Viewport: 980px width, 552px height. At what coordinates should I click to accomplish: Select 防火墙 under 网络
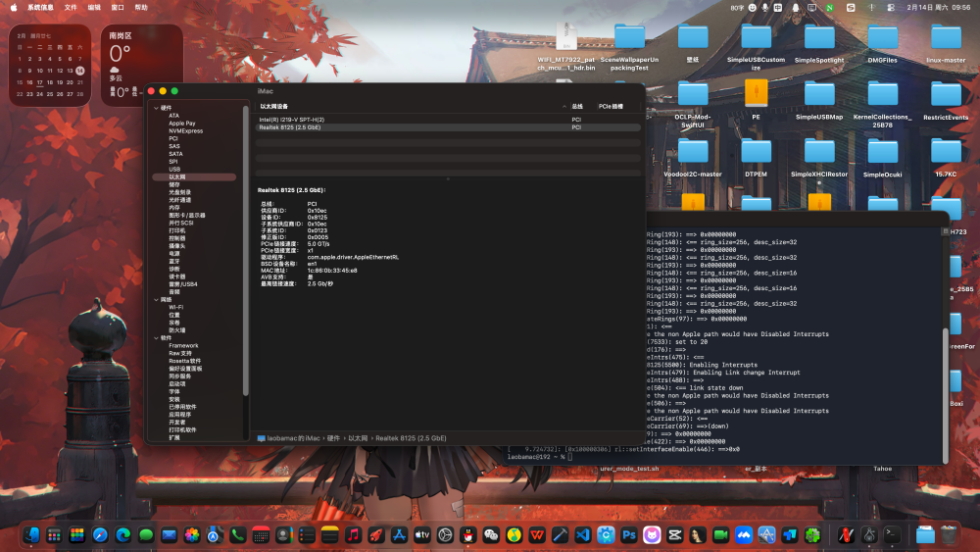click(176, 330)
